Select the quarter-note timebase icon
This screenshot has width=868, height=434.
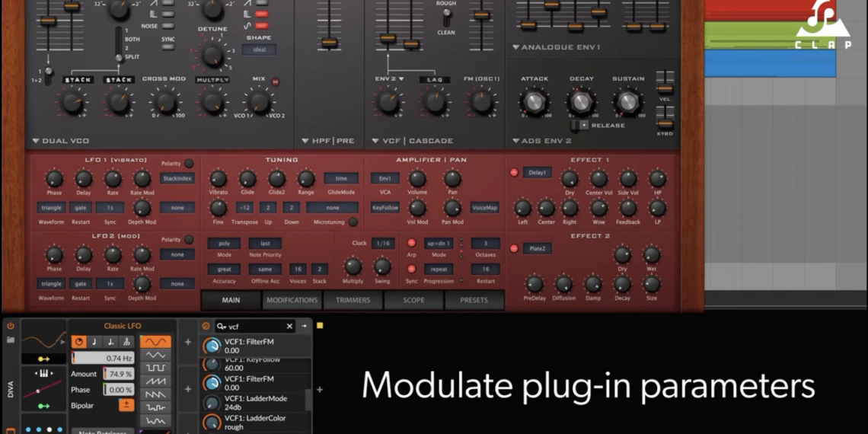[x=94, y=342]
